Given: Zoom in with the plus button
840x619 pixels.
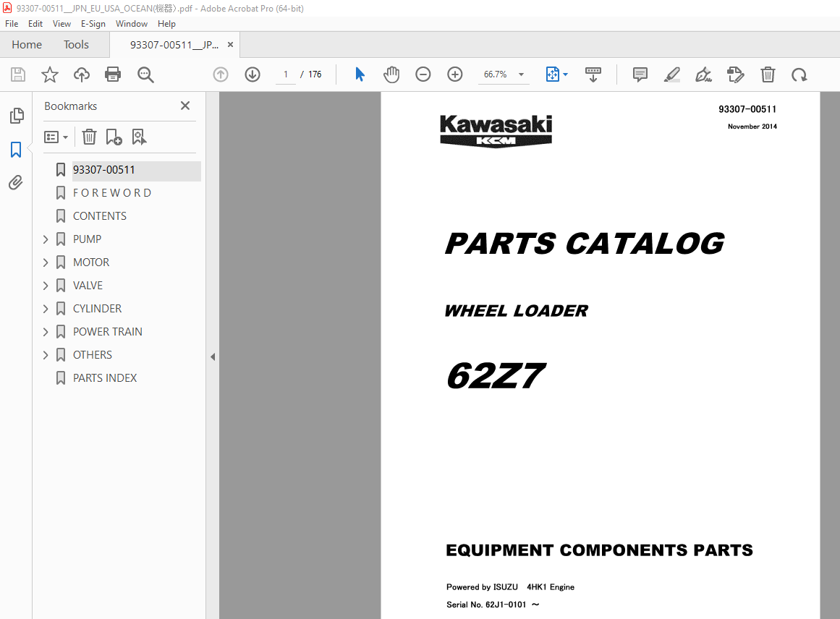Looking at the screenshot, I should 455,74.
